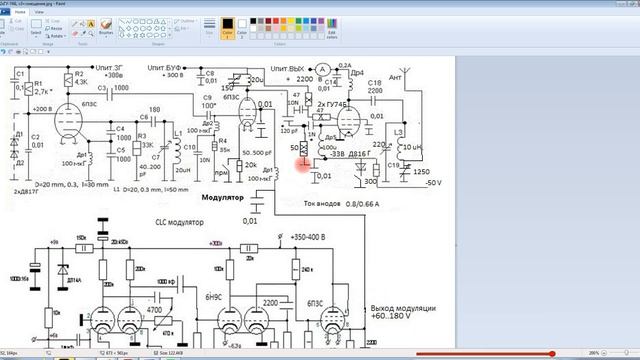Click the zoom out minus button
Screen dimensions: 640x360
click(604, 353)
